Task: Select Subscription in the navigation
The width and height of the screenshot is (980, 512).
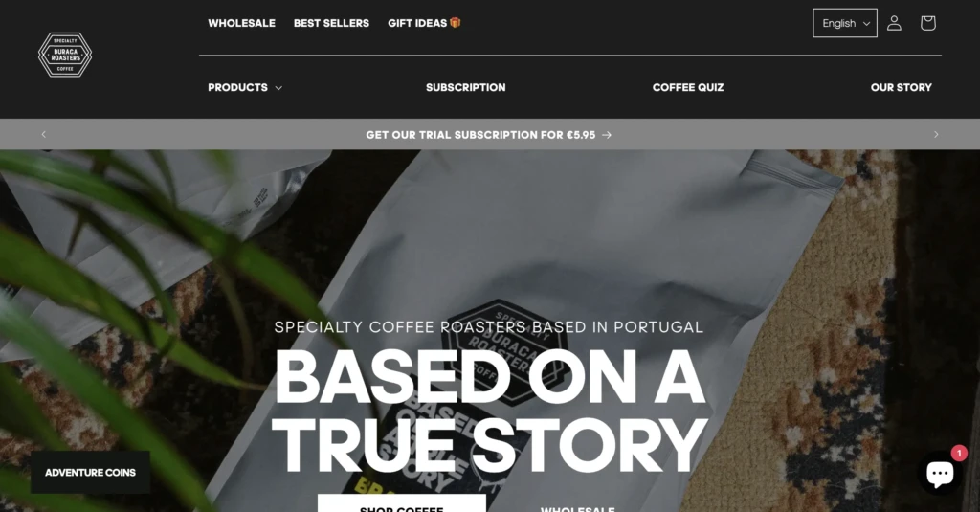Action: 466,87
